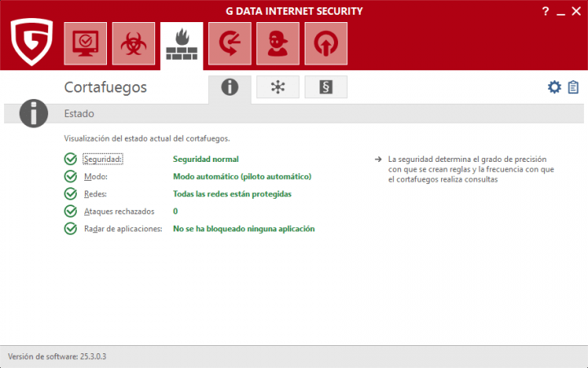Image resolution: width=588 pixels, height=368 pixels.
Task: Click the security description text on right
Action: pos(471,169)
